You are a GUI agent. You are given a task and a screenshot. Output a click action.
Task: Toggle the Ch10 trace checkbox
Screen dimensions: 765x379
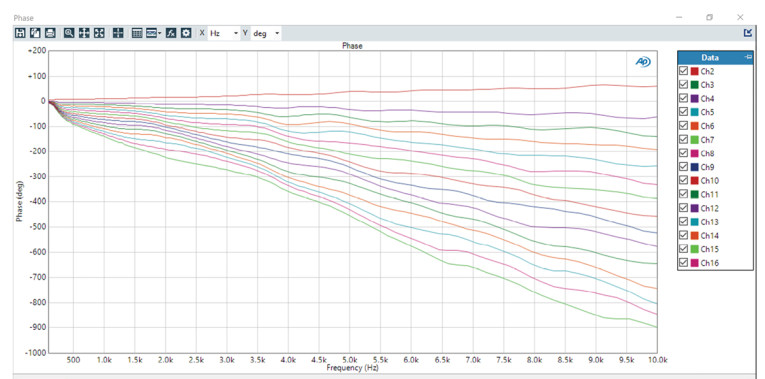pyautogui.click(x=684, y=180)
